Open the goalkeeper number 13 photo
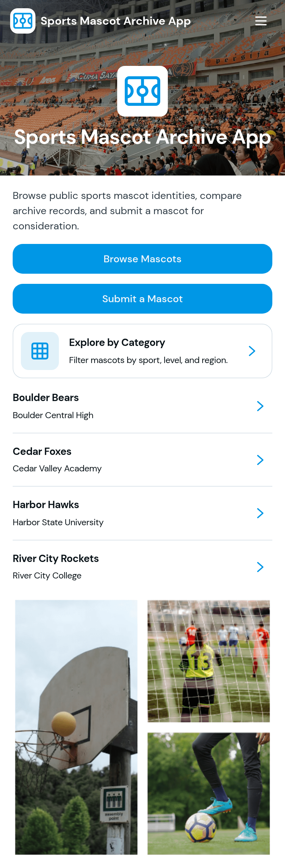The width and height of the screenshot is (285, 868). [x=209, y=661]
